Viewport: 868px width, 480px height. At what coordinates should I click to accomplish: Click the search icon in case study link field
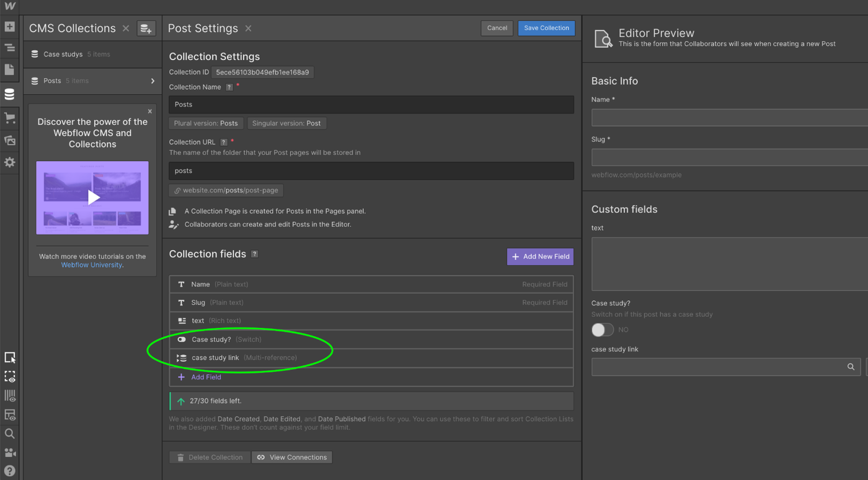(851, 367)
